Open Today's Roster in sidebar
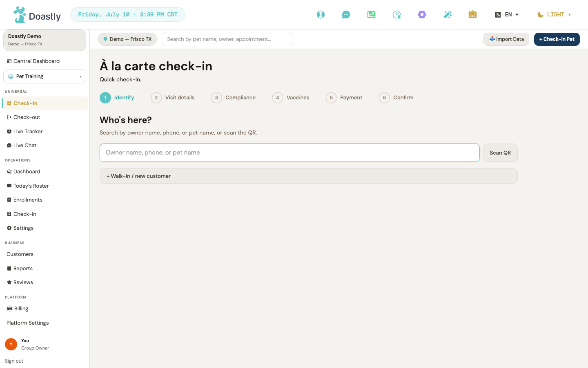The height and width of the screenshot is (368, 588). pos(45,186)
